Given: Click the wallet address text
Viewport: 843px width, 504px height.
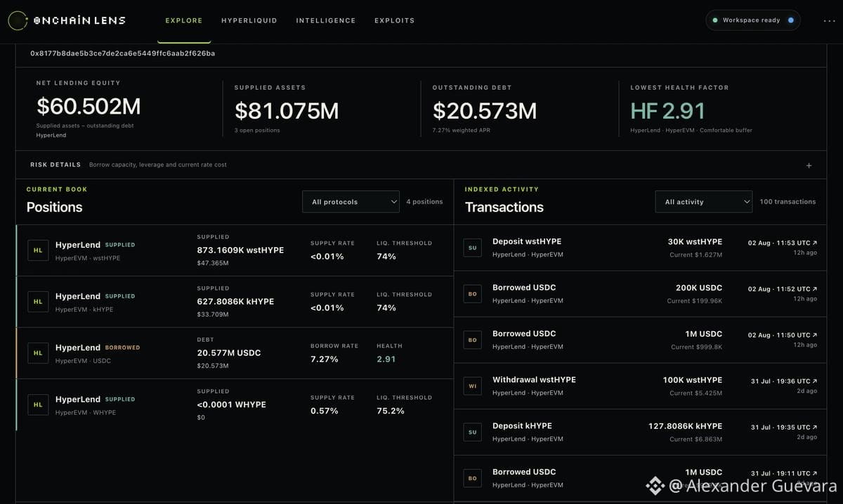Looking at the screenshot, I should (x=123, y=53).
